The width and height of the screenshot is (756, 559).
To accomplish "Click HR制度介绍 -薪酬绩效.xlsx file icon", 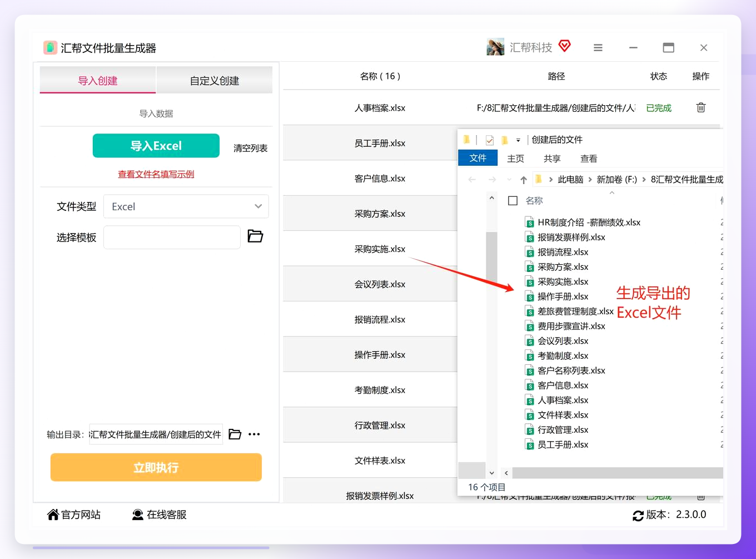I will click(530, 222).
